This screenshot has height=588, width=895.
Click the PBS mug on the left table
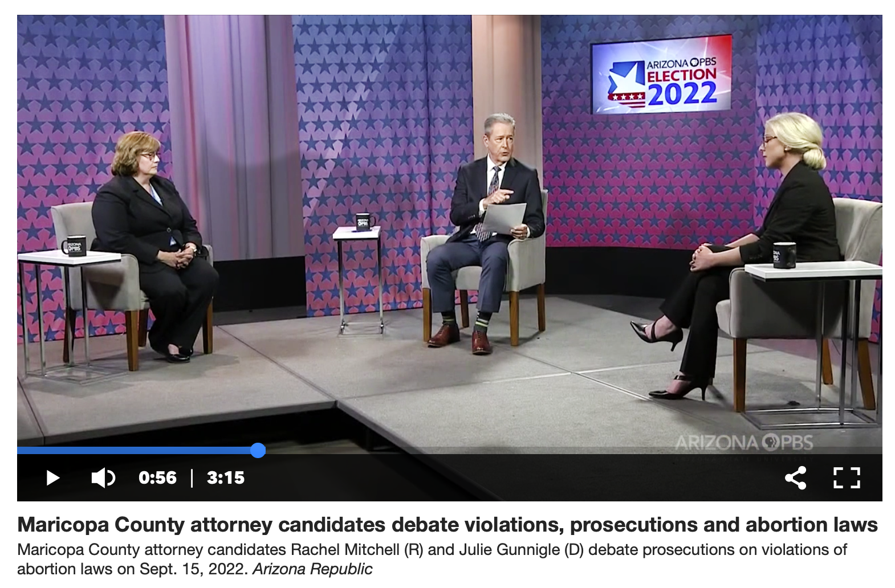coord(74,246)
